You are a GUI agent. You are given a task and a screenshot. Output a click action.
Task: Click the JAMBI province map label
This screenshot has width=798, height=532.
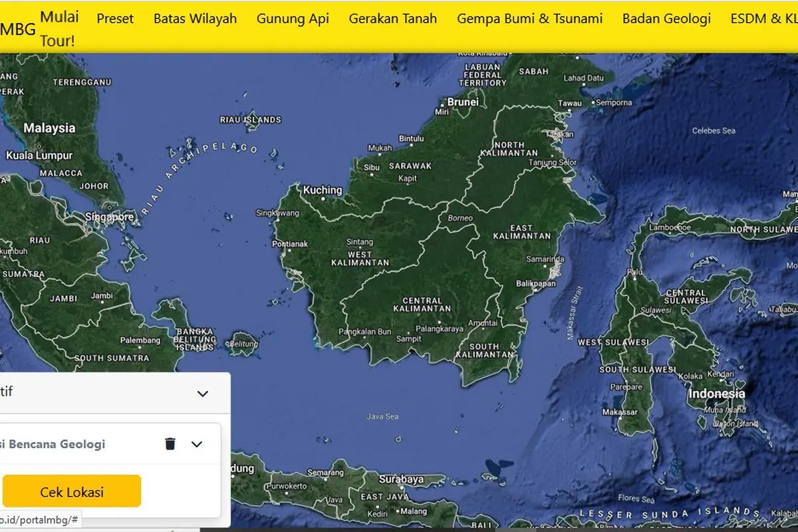(64, 299)
